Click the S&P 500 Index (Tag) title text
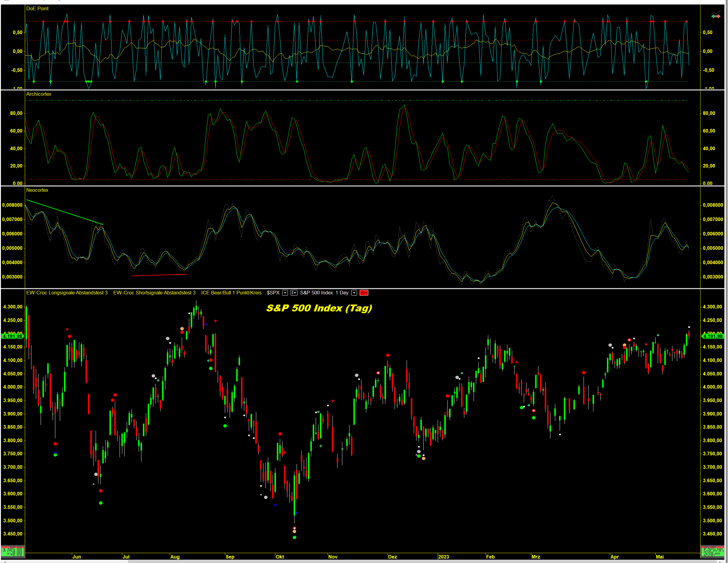The height and width of the screenshot is (563, 728). [319, 308]
